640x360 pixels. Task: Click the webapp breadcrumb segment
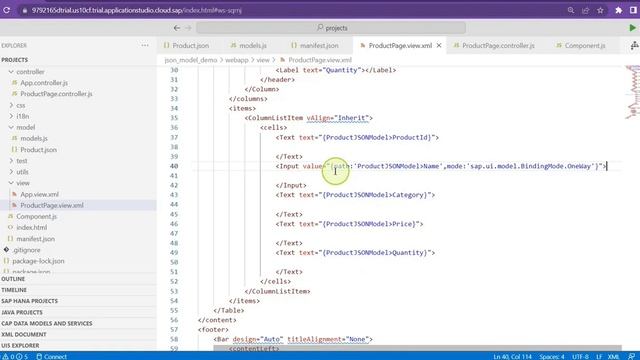[x=237, y=60]
